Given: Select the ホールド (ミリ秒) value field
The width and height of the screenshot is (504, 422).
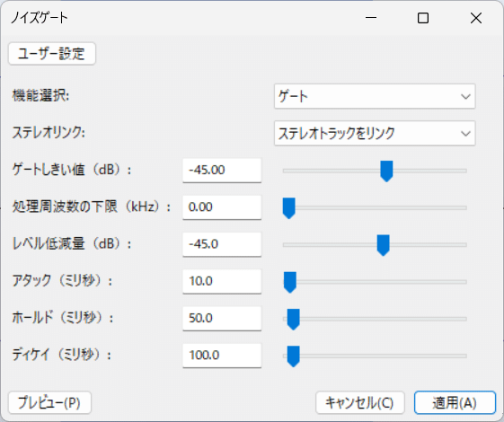Looking at the screenshot, I should tap(222, 318).
